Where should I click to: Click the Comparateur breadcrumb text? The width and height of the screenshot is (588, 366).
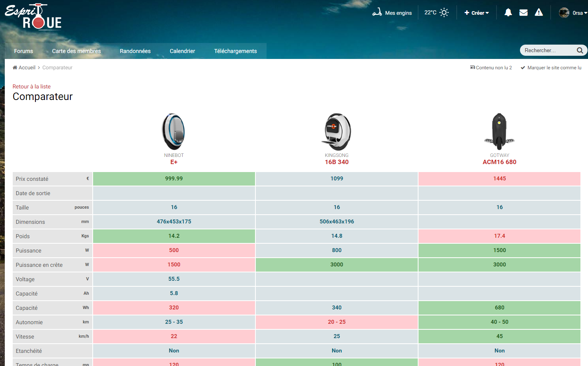(x=57, y=68)
